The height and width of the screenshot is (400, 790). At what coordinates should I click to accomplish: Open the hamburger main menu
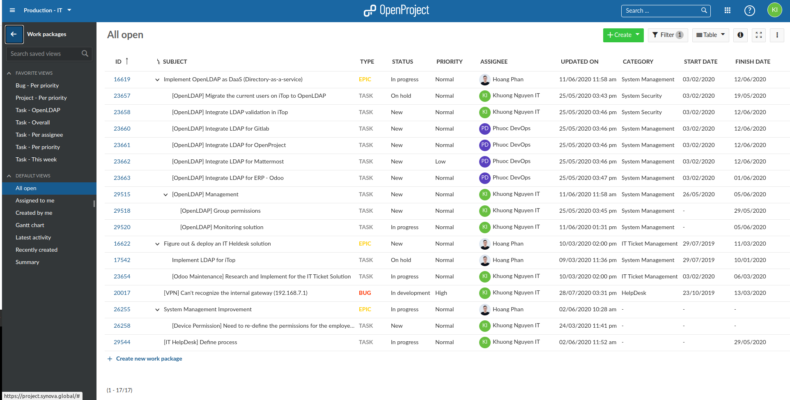9,10
